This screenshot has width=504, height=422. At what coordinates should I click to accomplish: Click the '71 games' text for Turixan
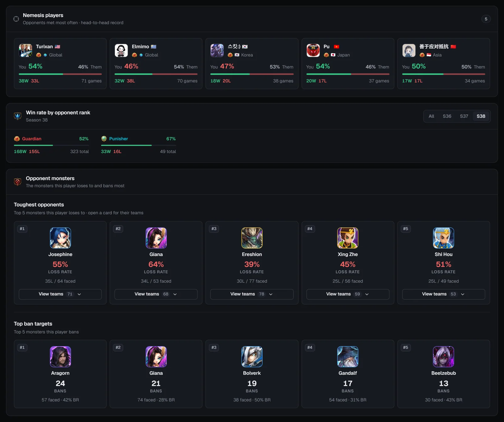tap(92, 81)
